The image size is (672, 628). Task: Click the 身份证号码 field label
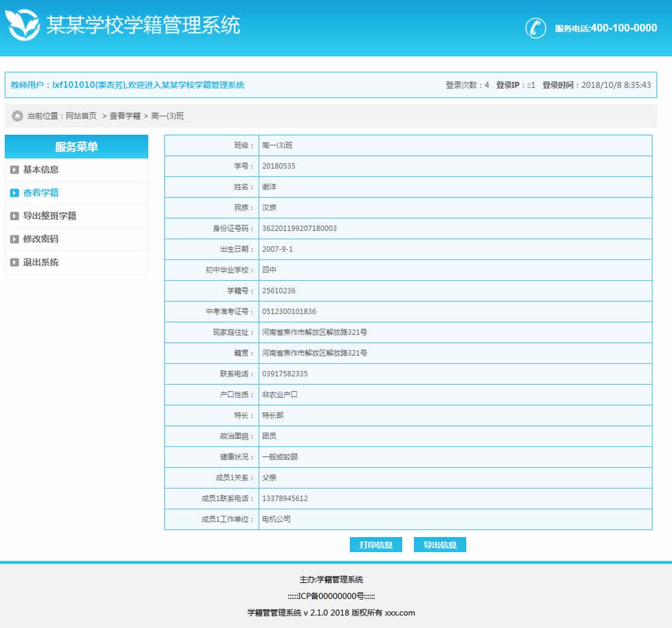click(x=233, y=229)
